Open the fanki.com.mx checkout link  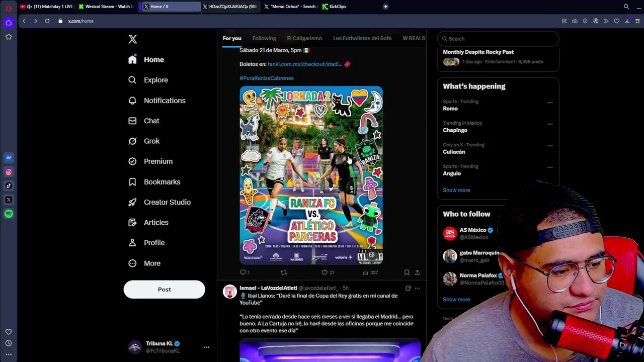pos(305,64)
